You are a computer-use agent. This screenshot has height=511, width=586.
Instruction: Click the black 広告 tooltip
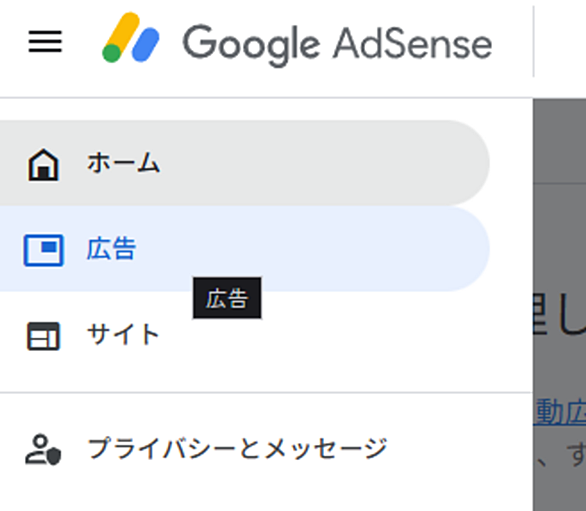pos(227,298)
